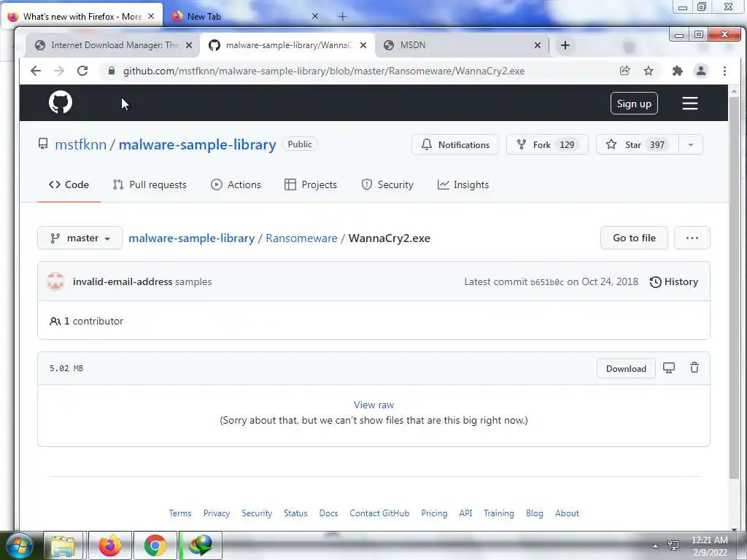Go back in Chrome history
Screen dimensions: 747x560
pos(36,71)
